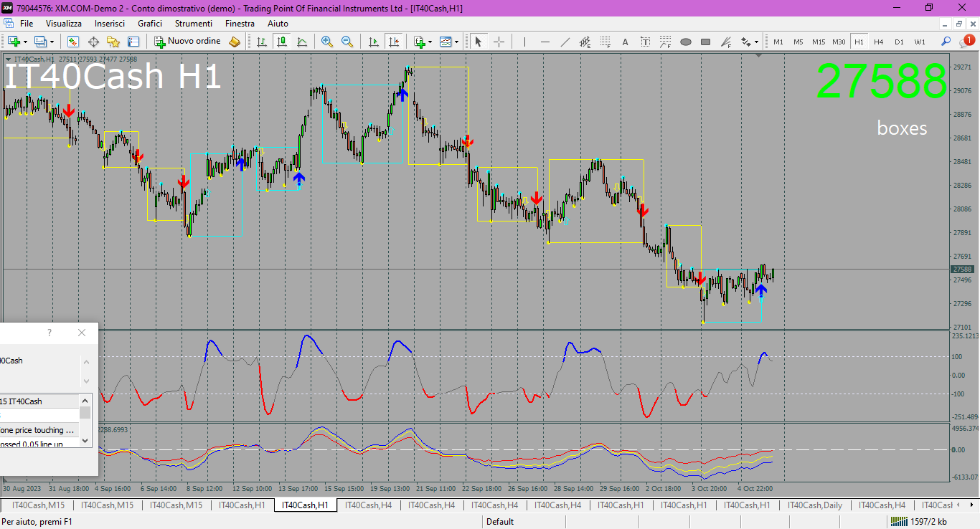Viewport: 980px width, 529px height.
Task: Set timeframe to W1
Action: click(920, 42)
